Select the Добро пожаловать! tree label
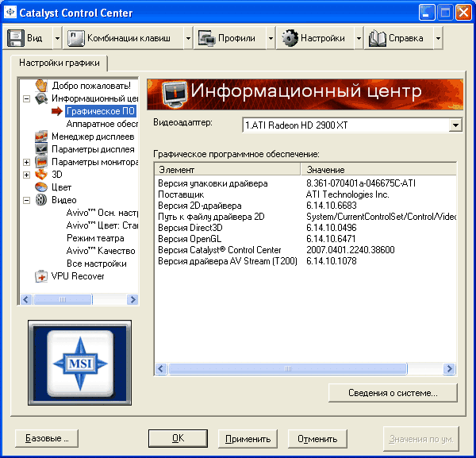Image resolution: width=476 pixels, height=458 pixels. coord(91,86)
